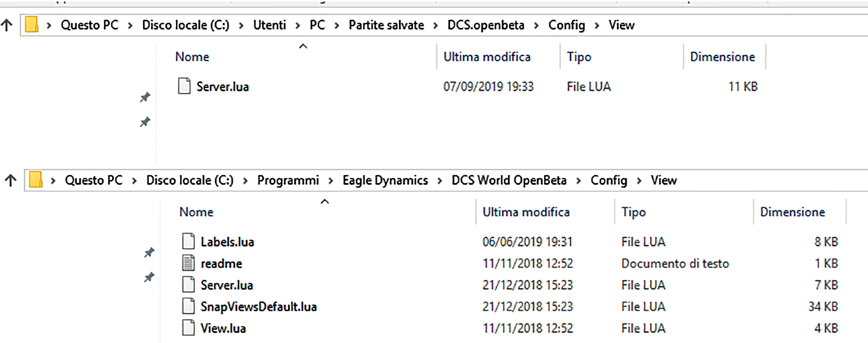Viewport: 868px width, 343px height.
Task: Click the Up arrow in the top window
Action: 7,25
